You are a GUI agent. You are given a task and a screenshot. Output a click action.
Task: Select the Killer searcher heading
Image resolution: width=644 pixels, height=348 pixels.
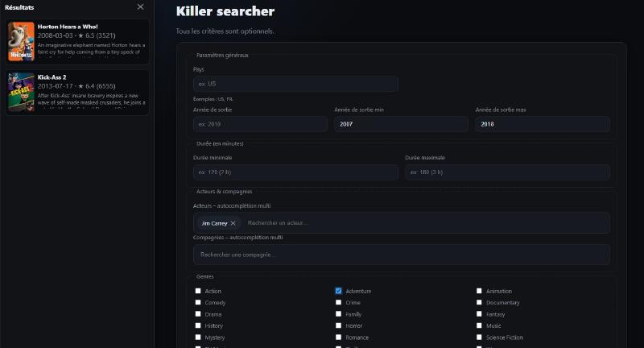(x=225, y=11)
